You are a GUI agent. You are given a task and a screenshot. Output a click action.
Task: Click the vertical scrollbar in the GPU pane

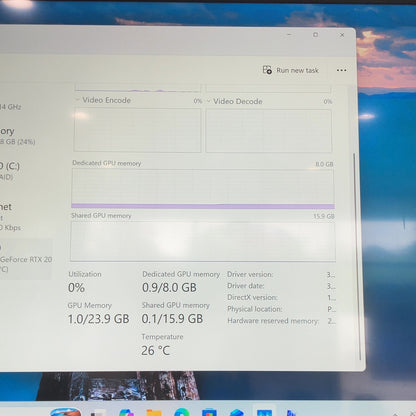point(357,256)
